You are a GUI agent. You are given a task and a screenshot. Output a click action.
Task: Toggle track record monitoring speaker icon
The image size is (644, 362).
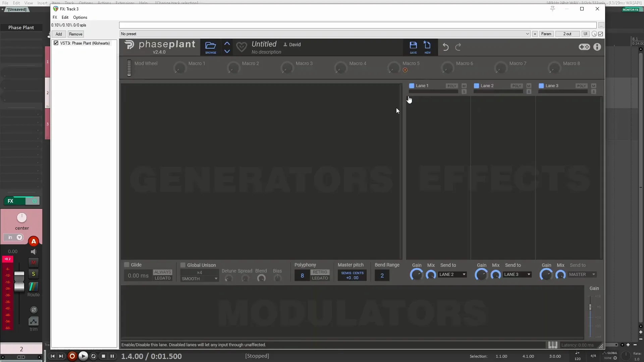(33, 252)
